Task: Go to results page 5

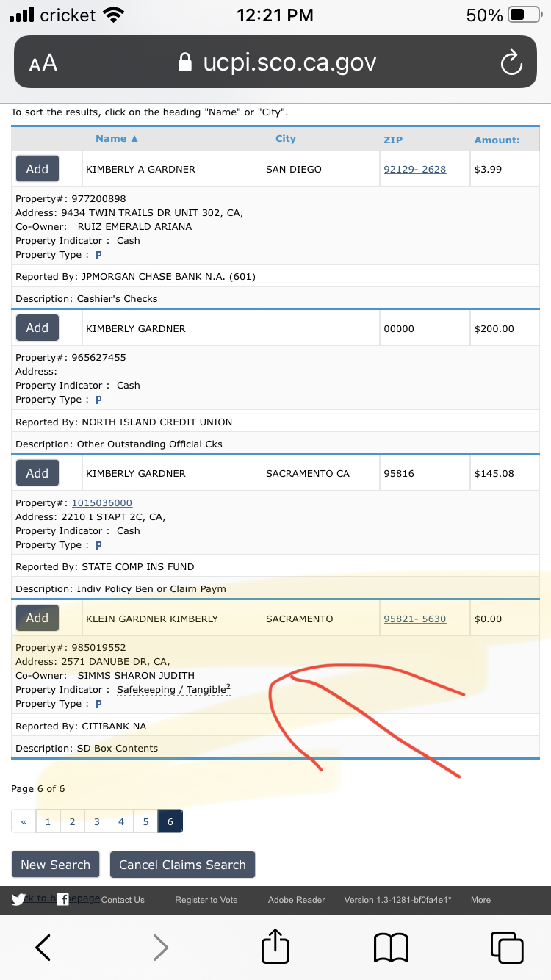Action: (x=145, y=821)
